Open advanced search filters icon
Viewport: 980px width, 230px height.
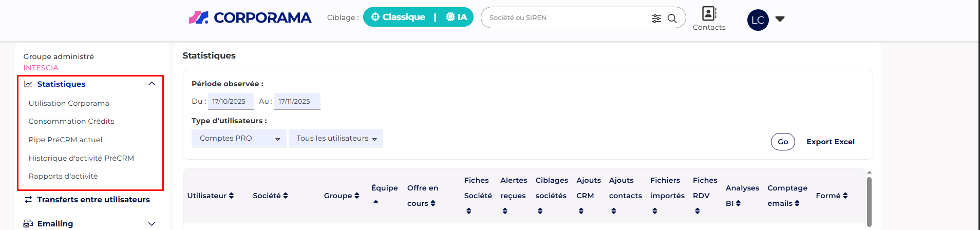tap(656, 18)
